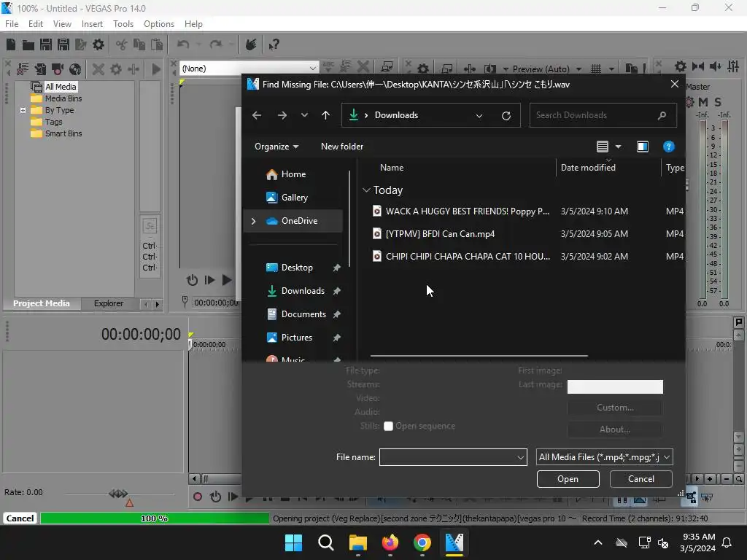This screenshot has width=747, height=560.
Task: Open Desktop in the navigation pane
Action: pyautogui.click(x=297, y=268)
